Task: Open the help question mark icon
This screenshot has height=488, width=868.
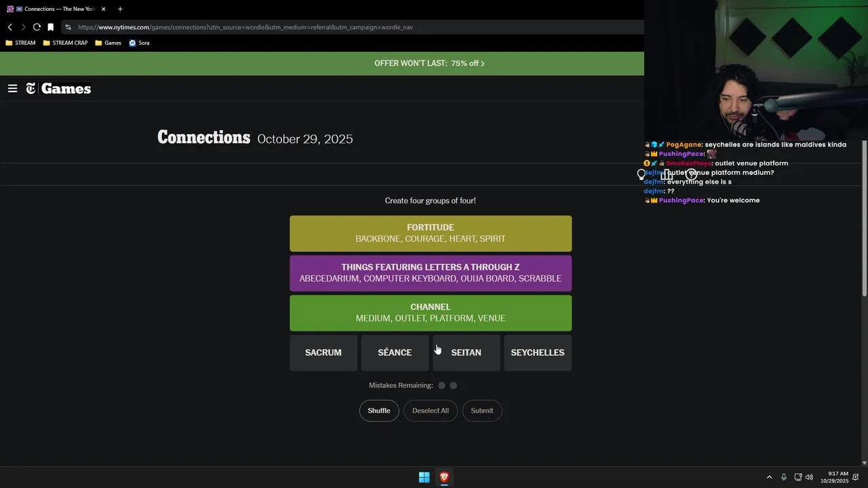Action: (x=691, y=174)
